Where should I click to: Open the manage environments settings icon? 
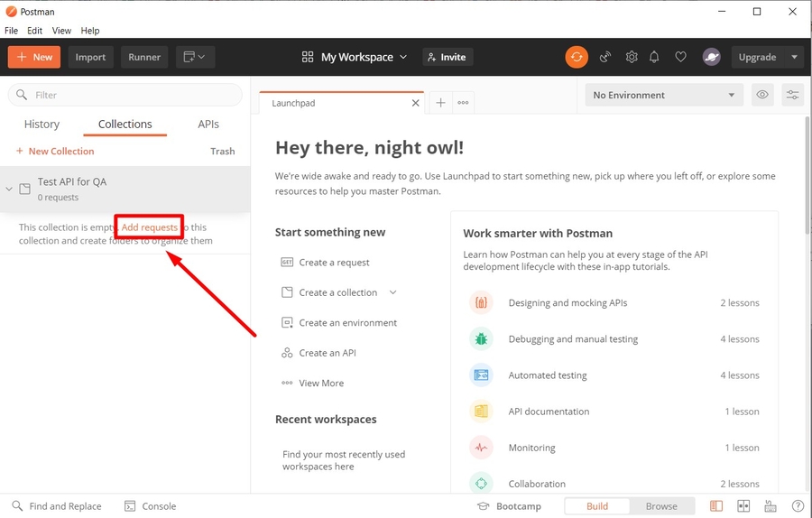[792, 95]
